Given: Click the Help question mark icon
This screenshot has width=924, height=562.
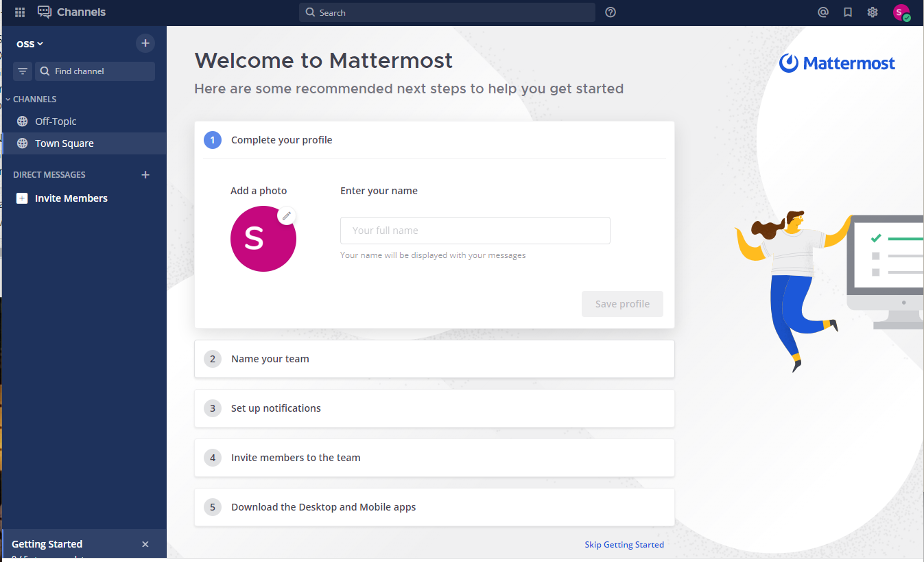Looking at the screenshot, I should click(611, 12).
